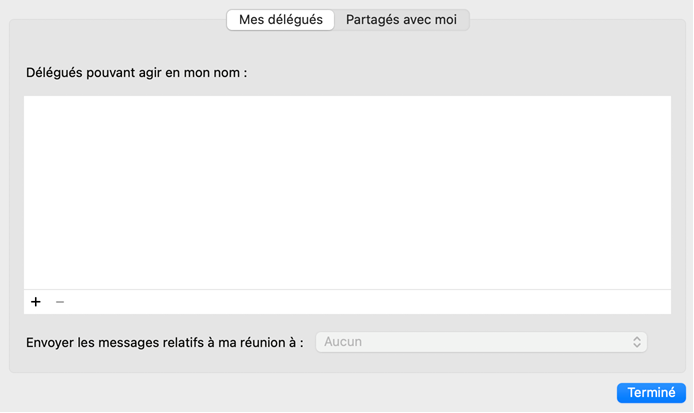The width and height of the screenshot is (694, 413).
Task: Click the up-down chevrons on the Aucun popup
Action: (x=637, y=342)
